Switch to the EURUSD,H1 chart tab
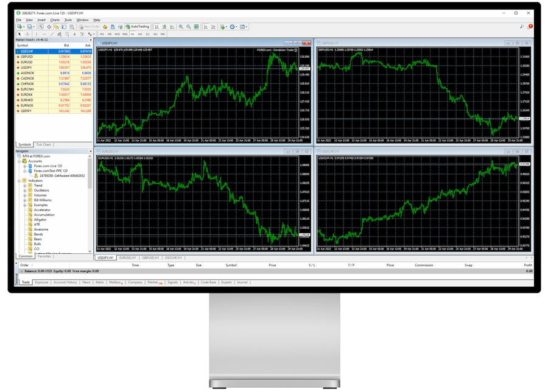 (128, 258)
